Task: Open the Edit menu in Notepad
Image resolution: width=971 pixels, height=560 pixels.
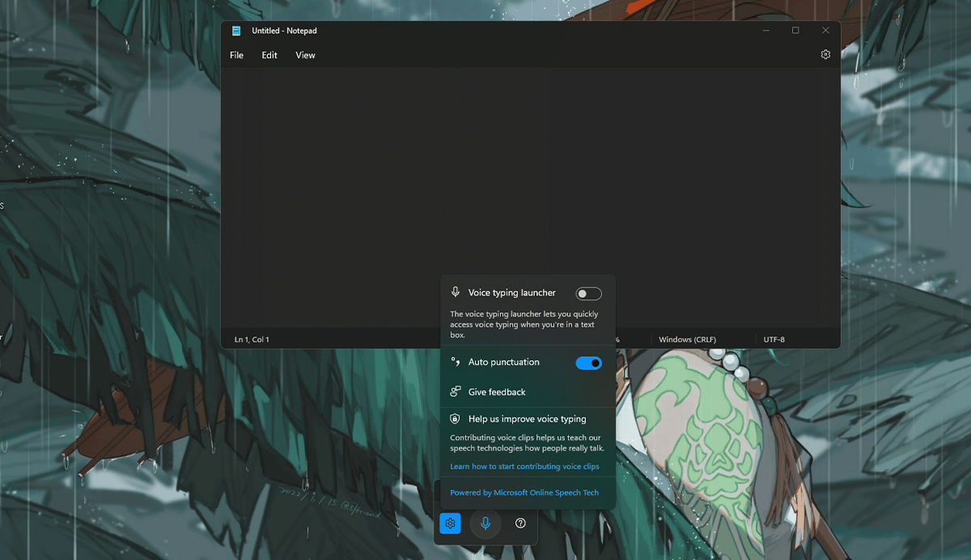Action: (x=269, y=55)
